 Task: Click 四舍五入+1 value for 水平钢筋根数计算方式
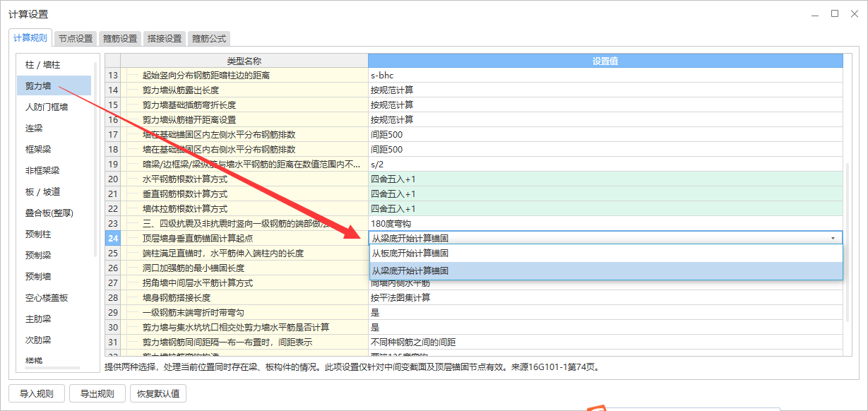(605, 179)
